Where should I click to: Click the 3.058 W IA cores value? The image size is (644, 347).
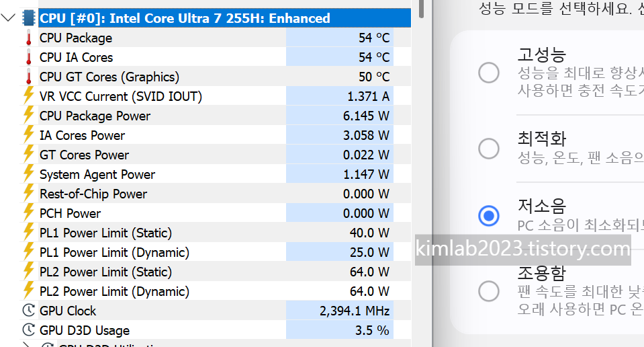(366, 135)
